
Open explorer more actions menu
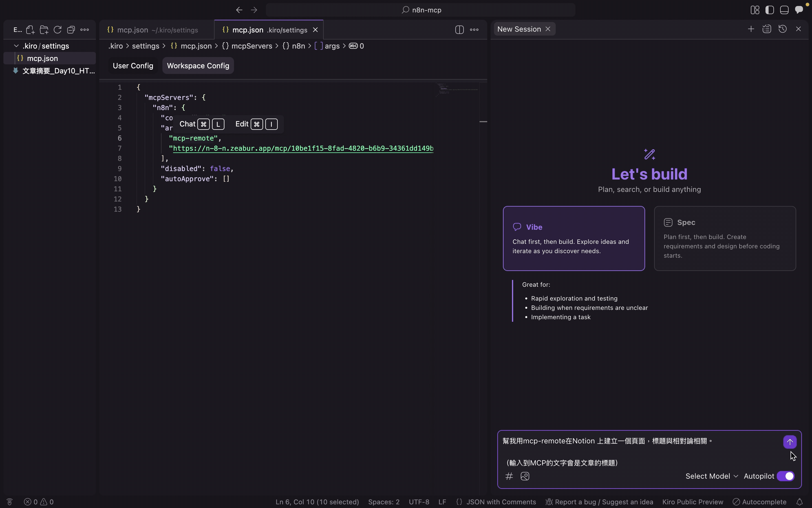click(x=85, y=30)
